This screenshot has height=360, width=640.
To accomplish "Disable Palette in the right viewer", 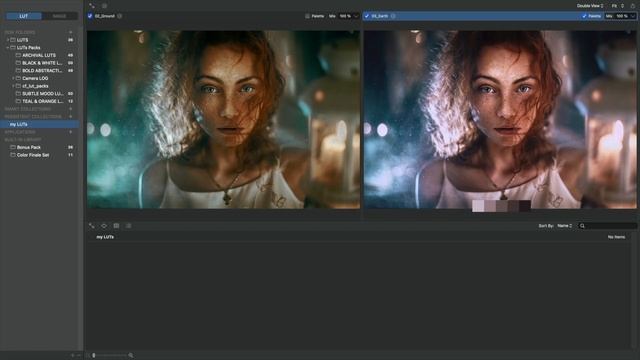I will pyautogui.click(x=584, y=16).
